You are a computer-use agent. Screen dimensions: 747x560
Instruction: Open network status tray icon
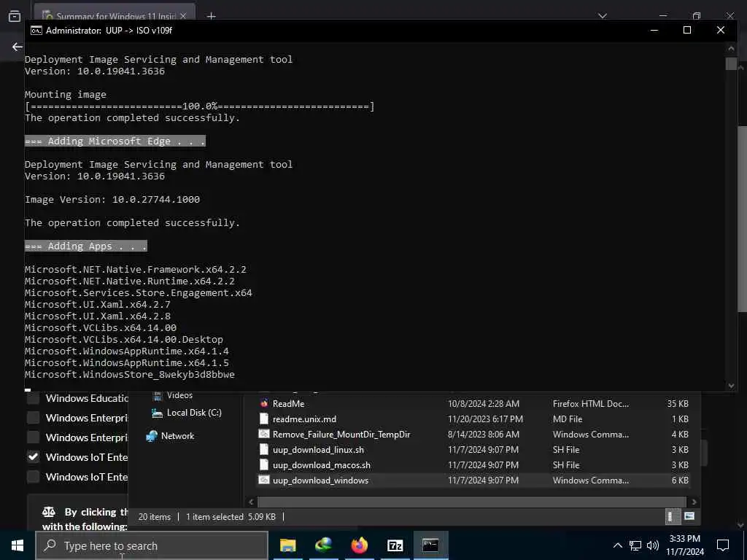click(x=635, y=545)
